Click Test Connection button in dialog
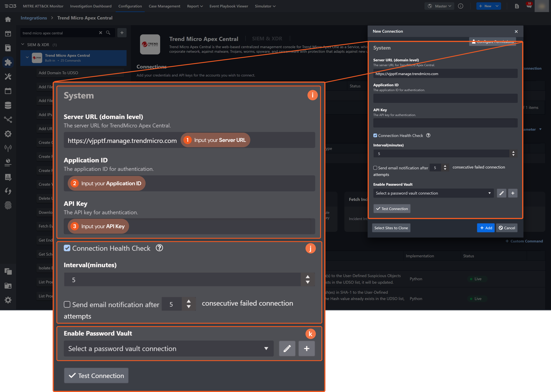 coord(392,209)
